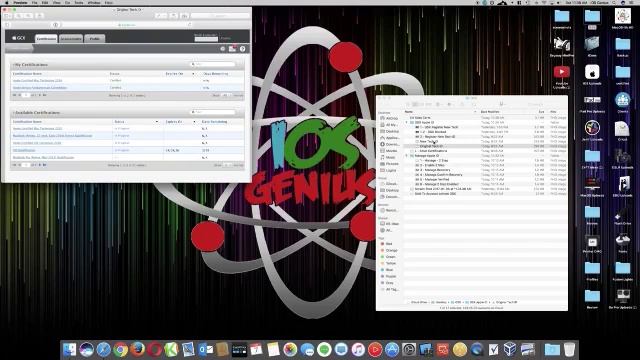
Task: Click the gear settings icon in GCX header
Action: click(222, 49)
